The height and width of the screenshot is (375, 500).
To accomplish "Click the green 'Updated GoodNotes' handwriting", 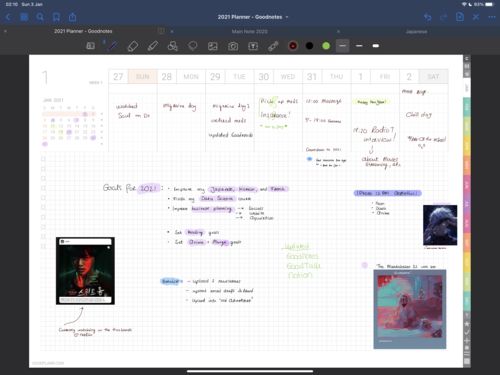I will pyautogui.click(x=301, y=261).
